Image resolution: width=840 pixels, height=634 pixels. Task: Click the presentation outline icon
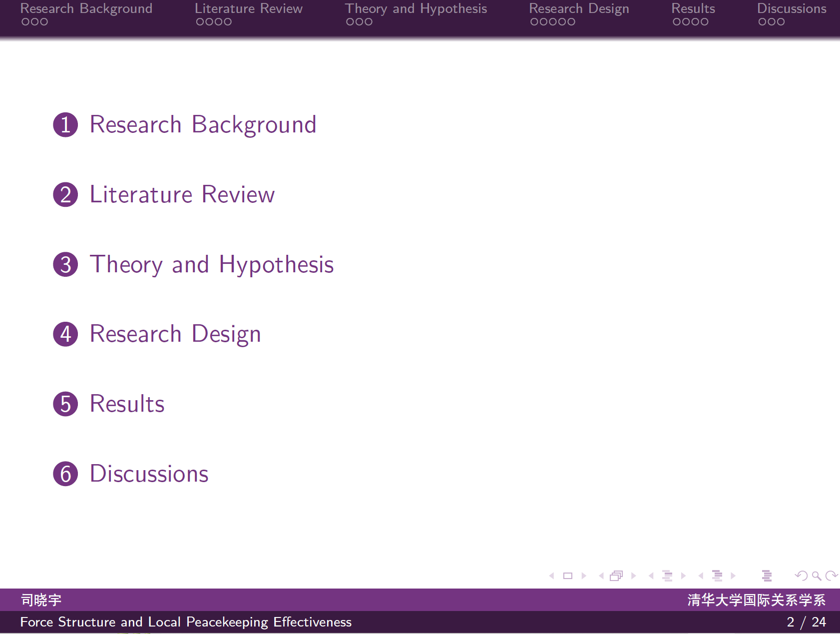pos(767,576)
